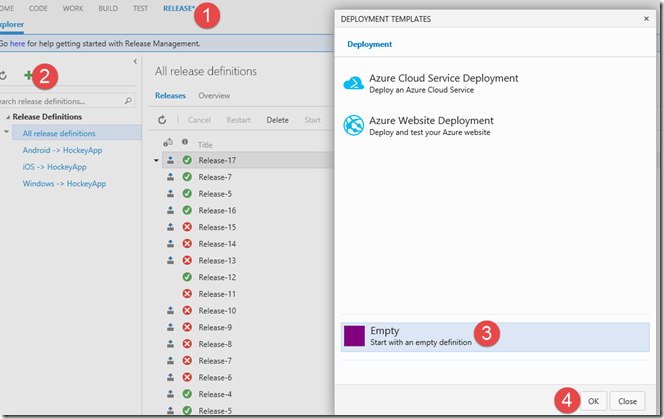Switch to the Releases tab
The image size is (664, 419).
point(170,96)
